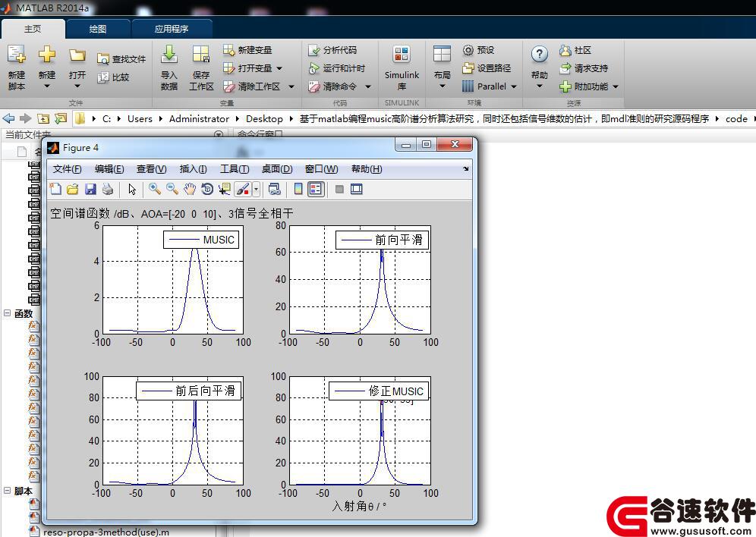Viewport: 756px width, 537px height.
Task: Click the MUSIC legend box in top-left plot
Action: pos(200,240)
